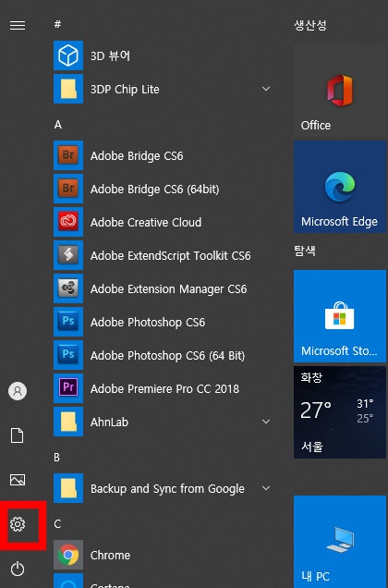Open the Adobe Extension Manager CS6 icon

(x=68, y=288)
